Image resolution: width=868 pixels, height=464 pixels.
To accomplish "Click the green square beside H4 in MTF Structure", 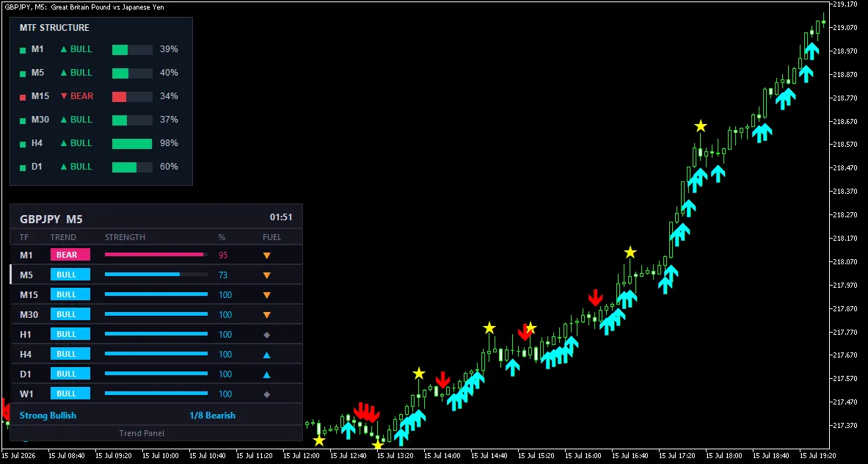I will [x=23, y=144].
